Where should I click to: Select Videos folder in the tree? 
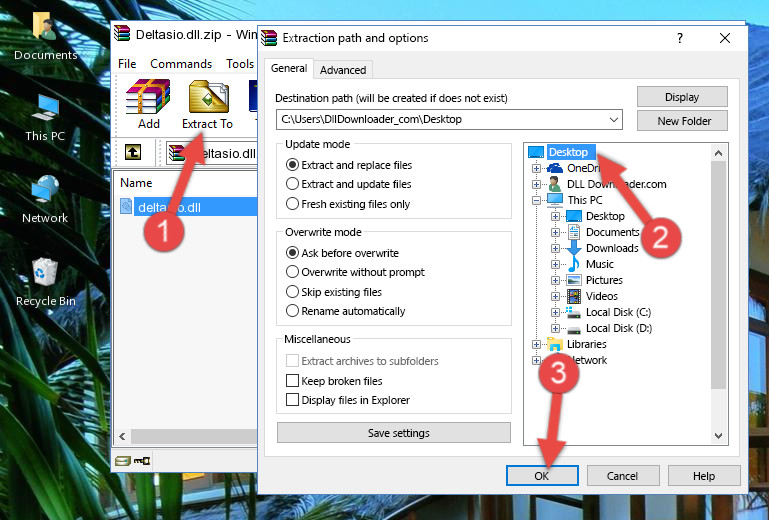pyautogui.click(x=601, y=296)
